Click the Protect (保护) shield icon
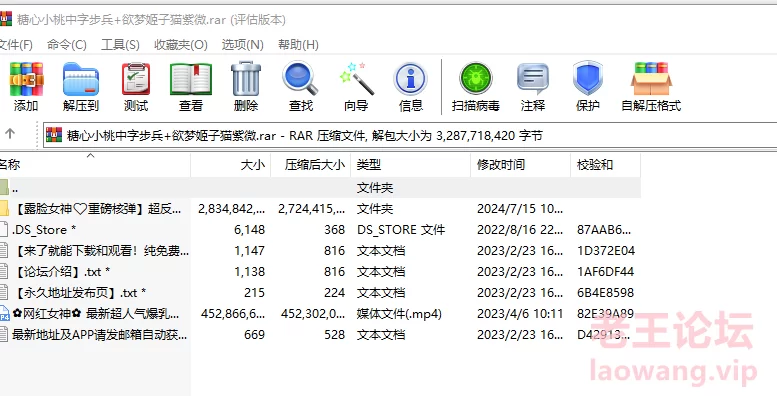This screenshot has width=777, height=396. point(588,78)
